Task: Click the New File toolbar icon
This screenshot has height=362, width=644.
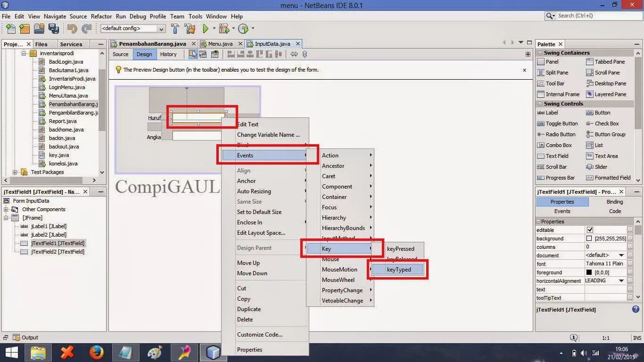Action: (10, 29)
